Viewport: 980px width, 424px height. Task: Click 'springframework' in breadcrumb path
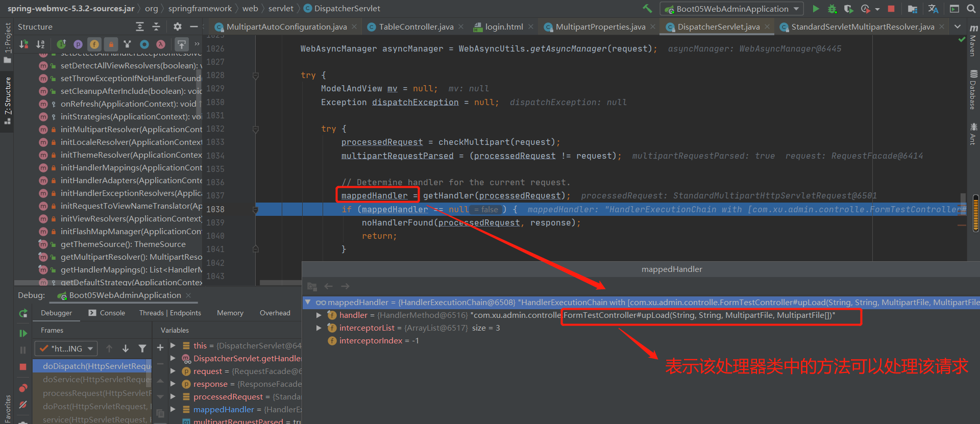pos(200,9)
